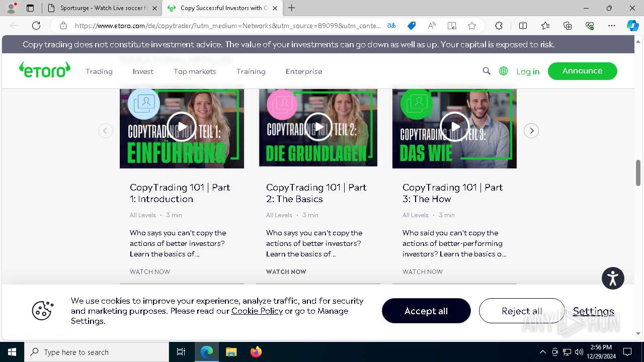This screenshot has height=362, width=644.
Task: Open the Trading menu
Action: pyautogui.click(x=99, y=71)
